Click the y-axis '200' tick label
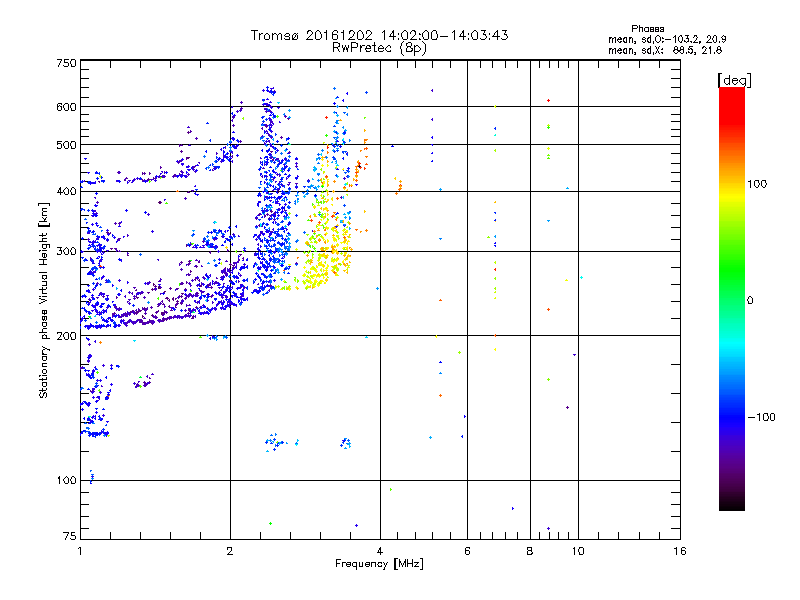800x600 pixels. [x=66, y=336]
